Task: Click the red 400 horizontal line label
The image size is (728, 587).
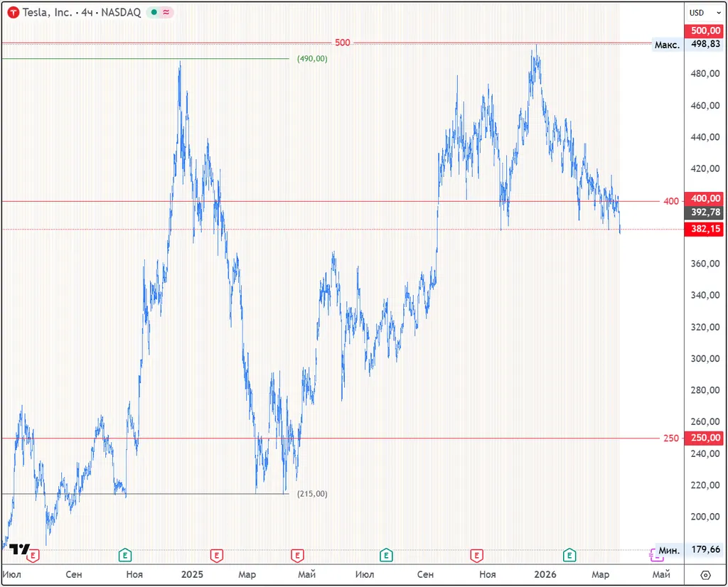Action: [x=670, y=201]
